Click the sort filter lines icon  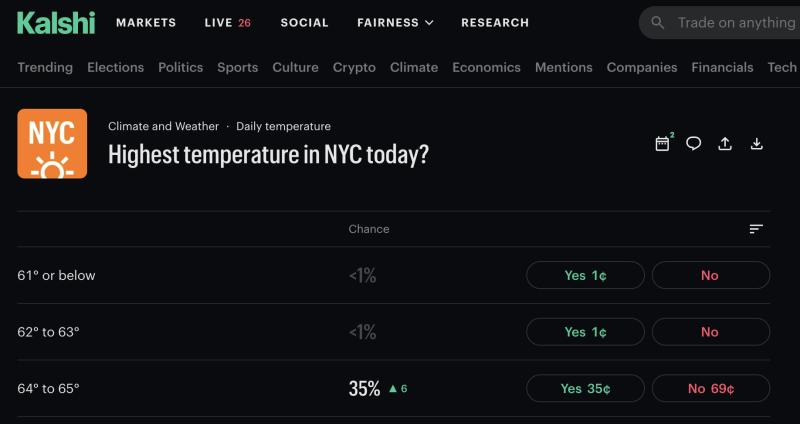tap(756, 229)
